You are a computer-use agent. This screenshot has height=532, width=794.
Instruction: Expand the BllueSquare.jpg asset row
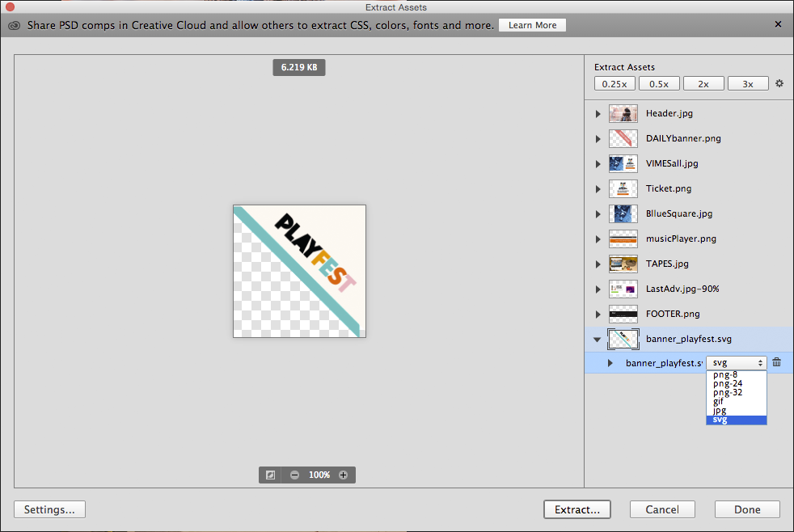pyautogui.click(x=598, y=214)
